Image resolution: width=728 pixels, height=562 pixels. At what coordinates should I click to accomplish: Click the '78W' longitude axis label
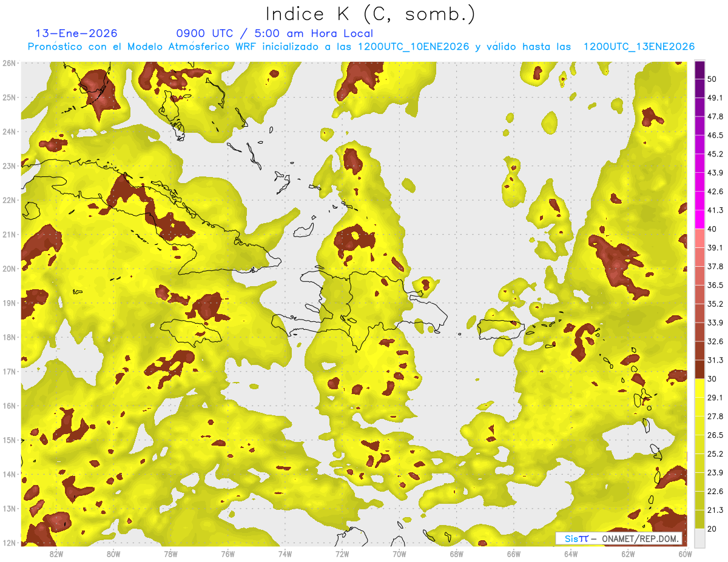(170, 554)
